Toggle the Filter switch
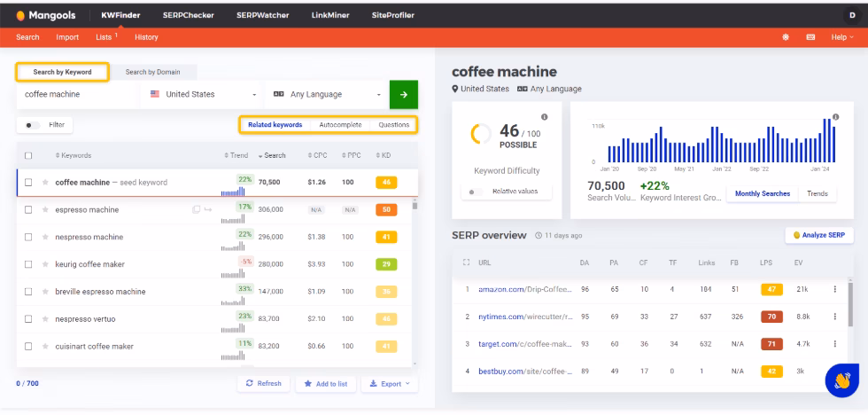This screenshot has height=415, width=868. pos(34,125)
